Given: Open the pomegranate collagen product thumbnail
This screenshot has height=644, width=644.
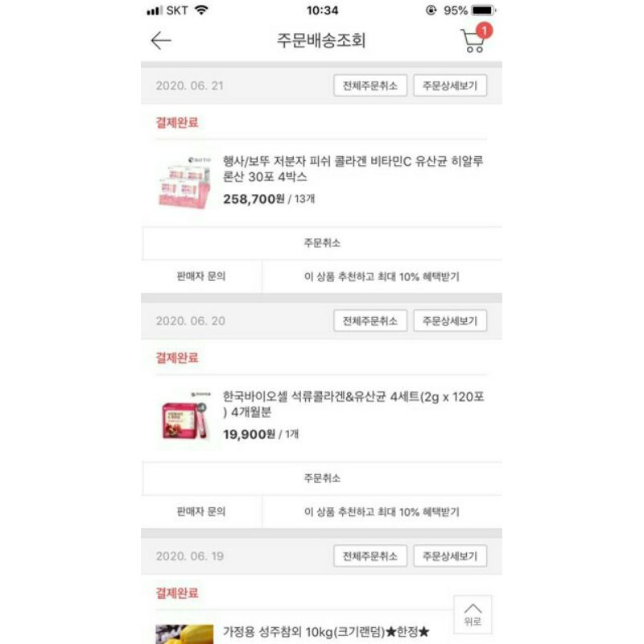Looking at the screenshot, I should pos(184,417).
